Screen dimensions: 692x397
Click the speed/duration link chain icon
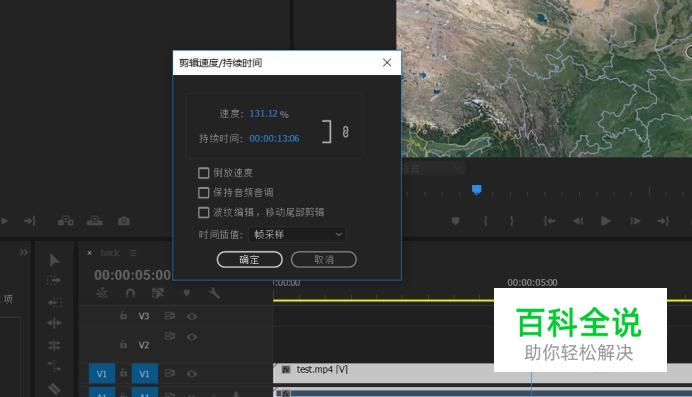[346, 131]
